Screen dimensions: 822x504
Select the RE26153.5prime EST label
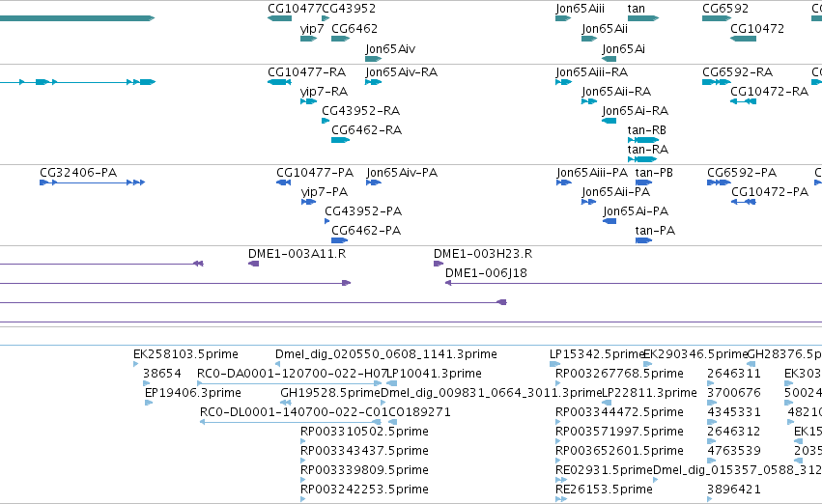point(604,490)
